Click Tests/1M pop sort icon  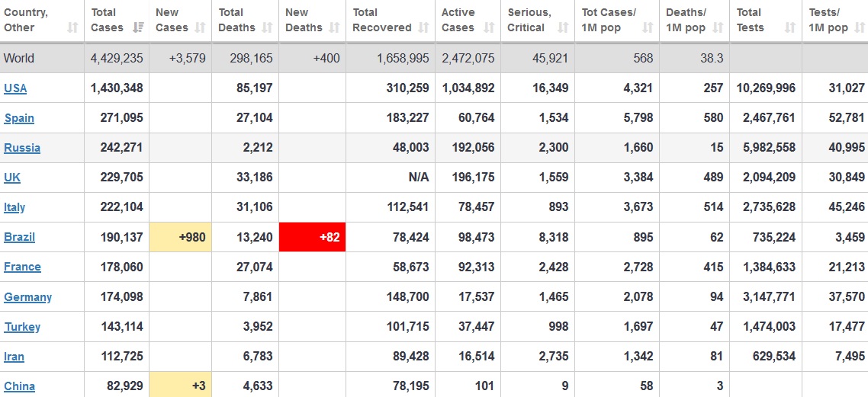(x=860, y=27)
